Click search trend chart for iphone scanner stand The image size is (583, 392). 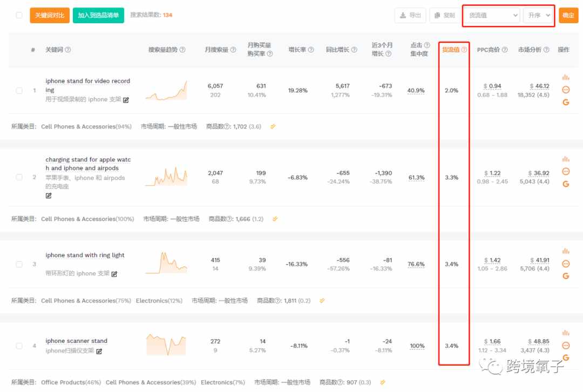[166, 344]
